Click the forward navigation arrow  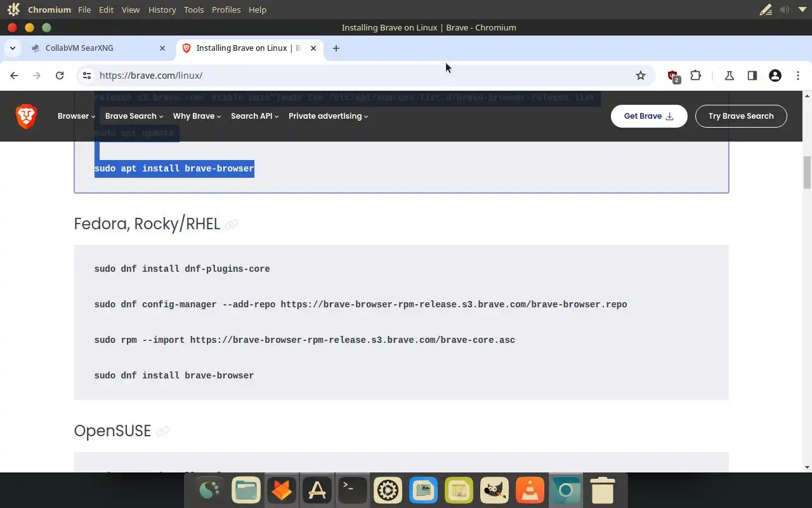tap(37, 76)
